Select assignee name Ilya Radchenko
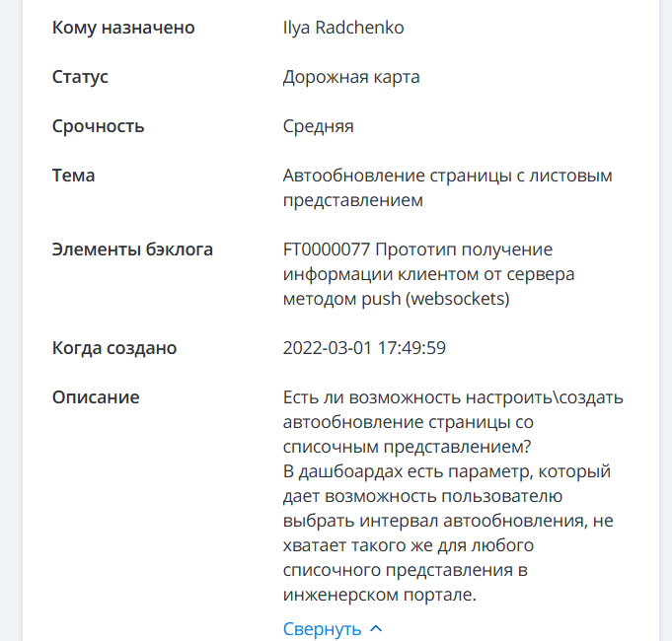This screenshot has width=672, height=641. point(343,28)
